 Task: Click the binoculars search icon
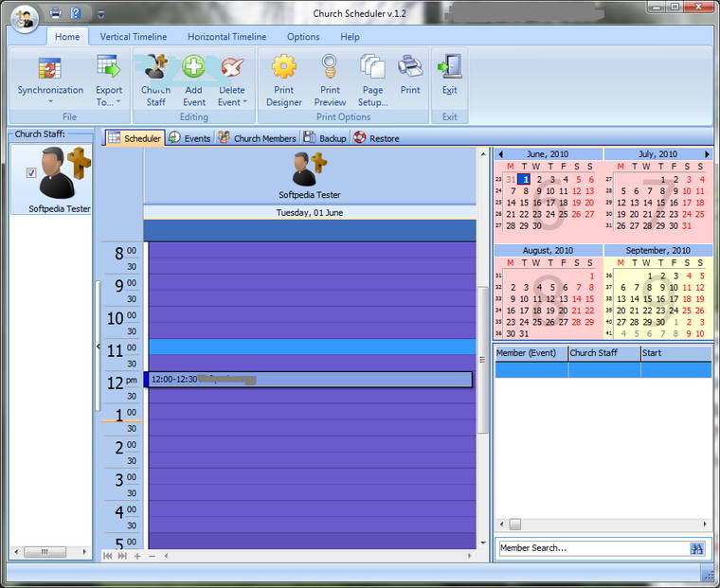[x=697, y=548]
